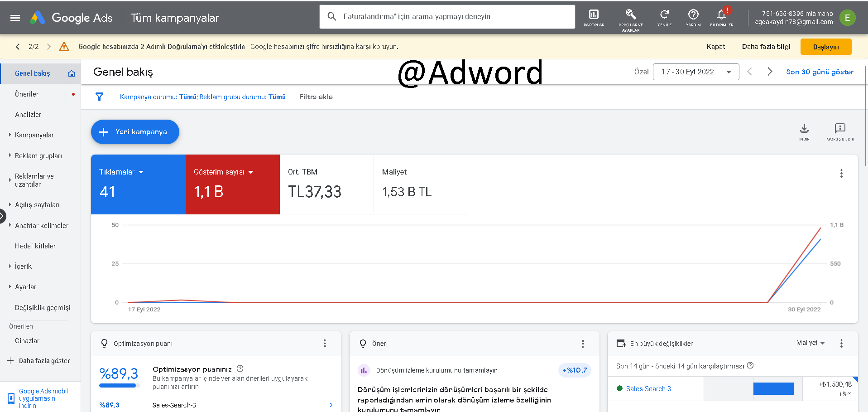Expand the side panel collapse arrow
The width and height of the screenshot is (868, 412).
coord(2,216)
